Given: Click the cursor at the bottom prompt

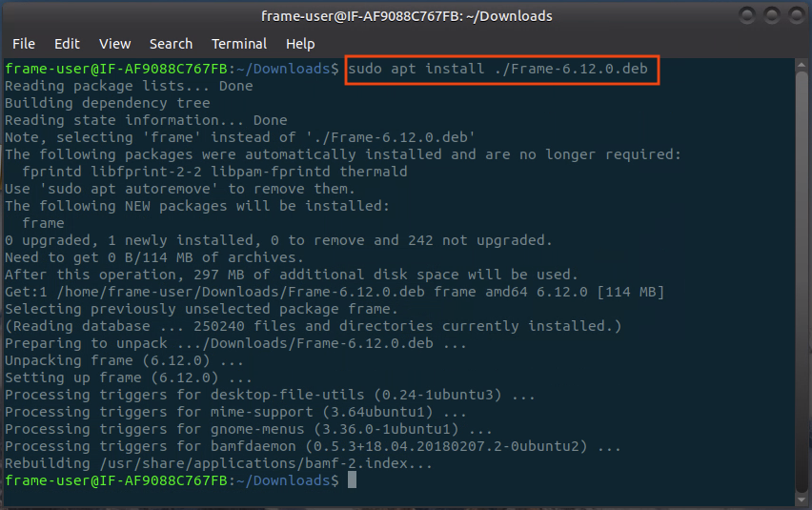Looking at the screenshot, I should pos(352,479).
